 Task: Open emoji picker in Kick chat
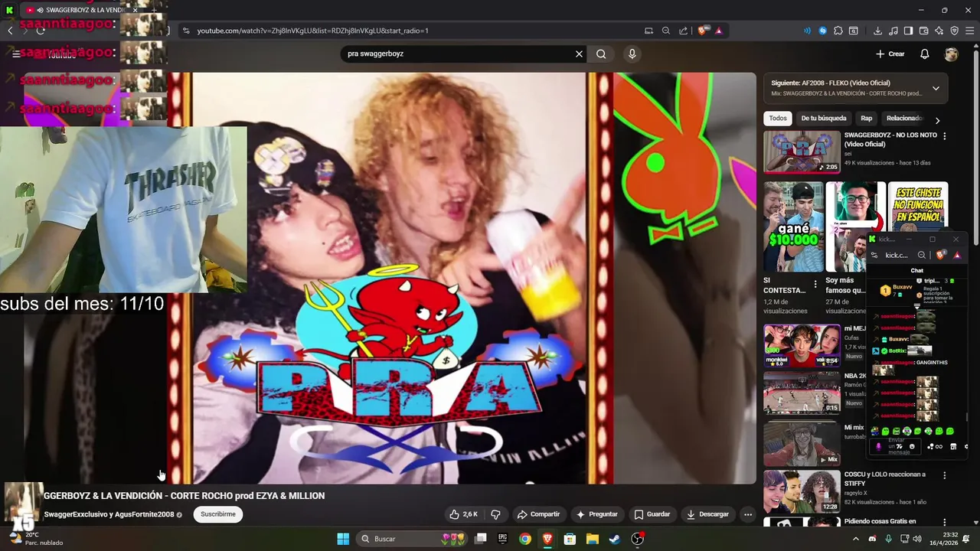coord(911,446)
